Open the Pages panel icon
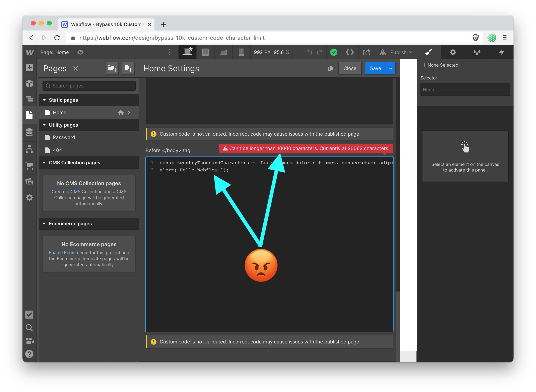Screen dimensions: 536x392 point(29,115)
